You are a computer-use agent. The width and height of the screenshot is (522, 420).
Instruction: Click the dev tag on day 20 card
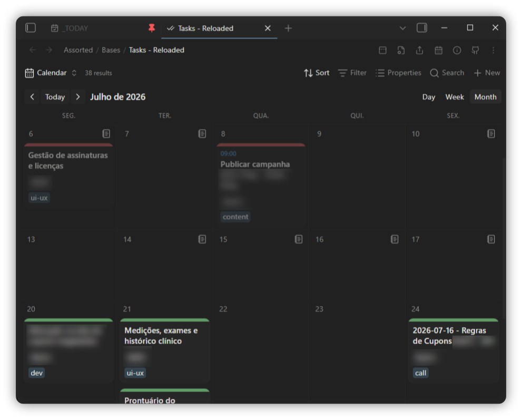37,373
